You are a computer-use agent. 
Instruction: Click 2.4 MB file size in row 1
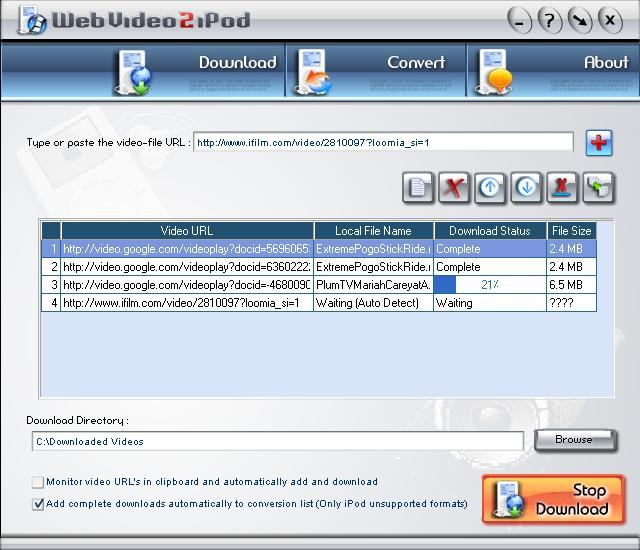click(571, 249)
